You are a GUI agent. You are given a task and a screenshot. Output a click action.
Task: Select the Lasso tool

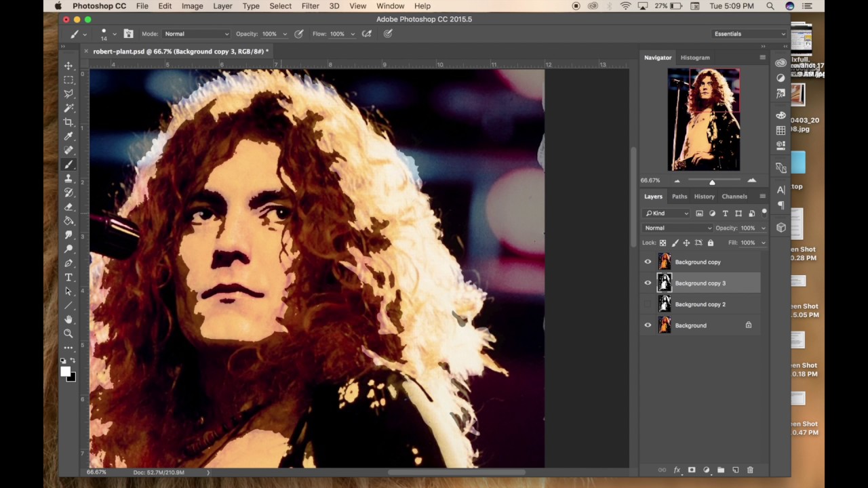pyautogui.click(x=68, y=94)
